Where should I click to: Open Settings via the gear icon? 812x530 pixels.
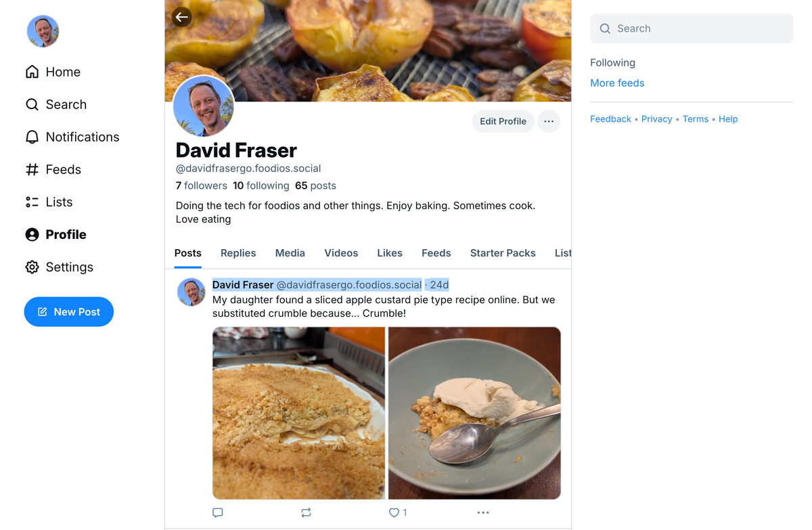point(32,267)
